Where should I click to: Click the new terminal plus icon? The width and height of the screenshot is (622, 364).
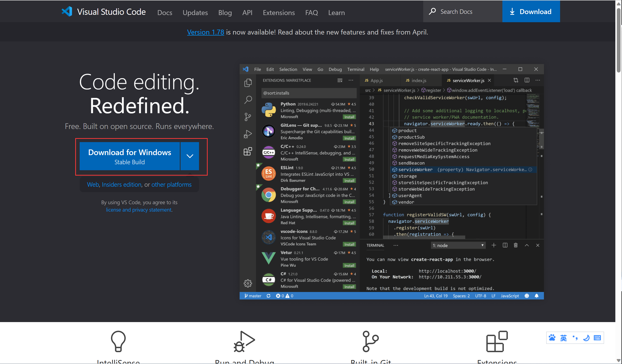click(494, 245)
